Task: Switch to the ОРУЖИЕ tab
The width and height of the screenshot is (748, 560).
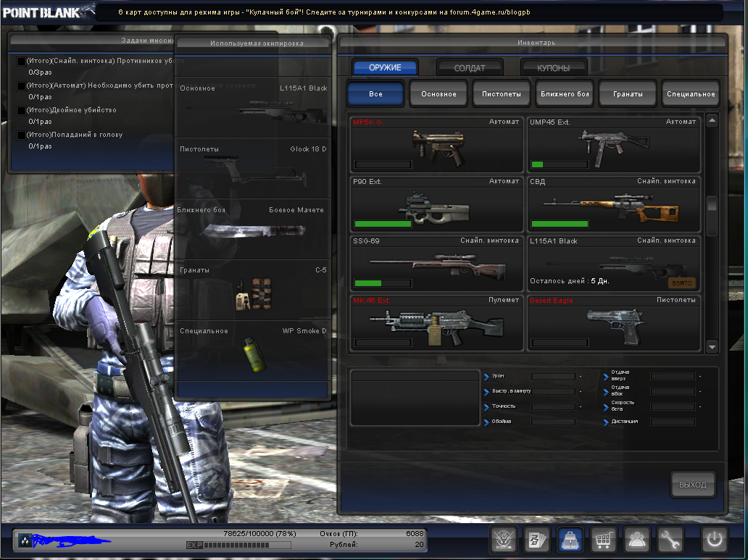Action: (x=385, y=67)
